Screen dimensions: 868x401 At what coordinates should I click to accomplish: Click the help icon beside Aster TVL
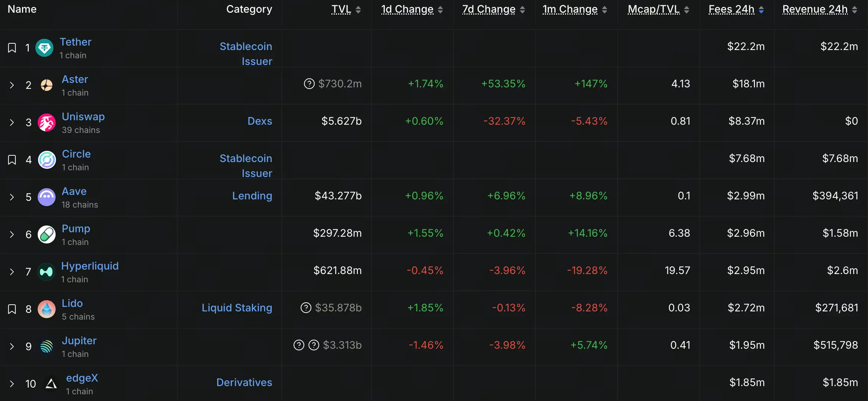[x=309, y=84]
